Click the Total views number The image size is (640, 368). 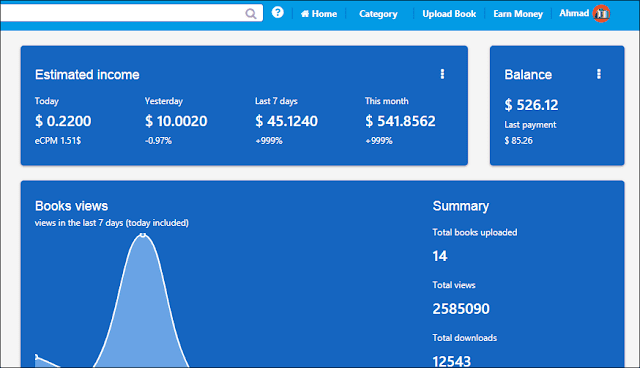pyautogui.click(x=461, y=309)
